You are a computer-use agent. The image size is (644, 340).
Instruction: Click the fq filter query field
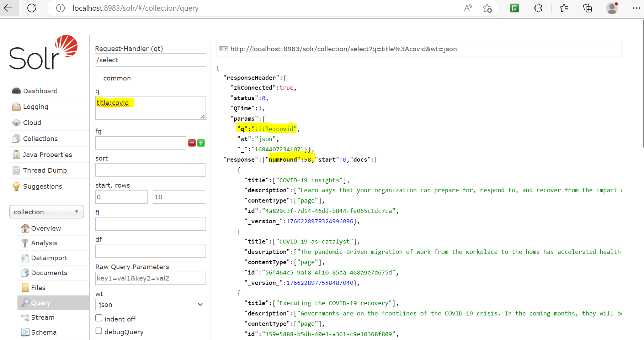coord(140,143)
